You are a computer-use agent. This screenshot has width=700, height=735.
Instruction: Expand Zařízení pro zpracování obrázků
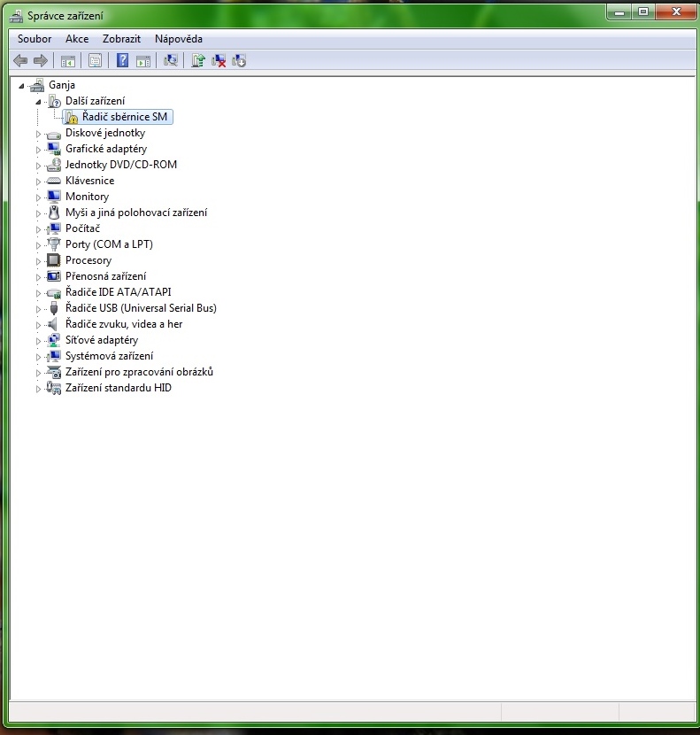38,373
